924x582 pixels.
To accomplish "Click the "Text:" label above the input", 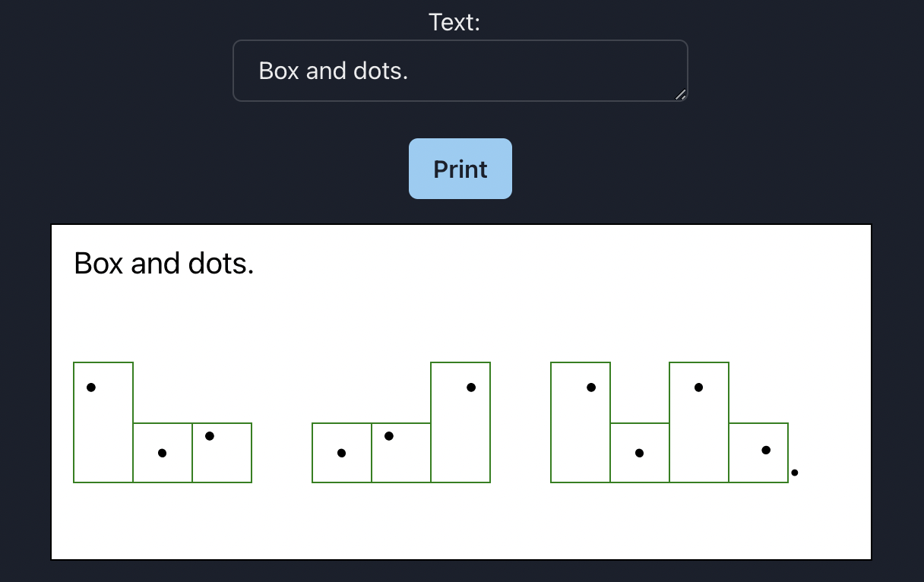I will [454, 22].
